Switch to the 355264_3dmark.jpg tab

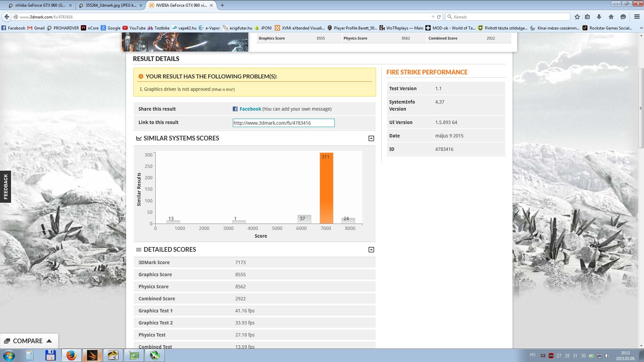[110, 5]
